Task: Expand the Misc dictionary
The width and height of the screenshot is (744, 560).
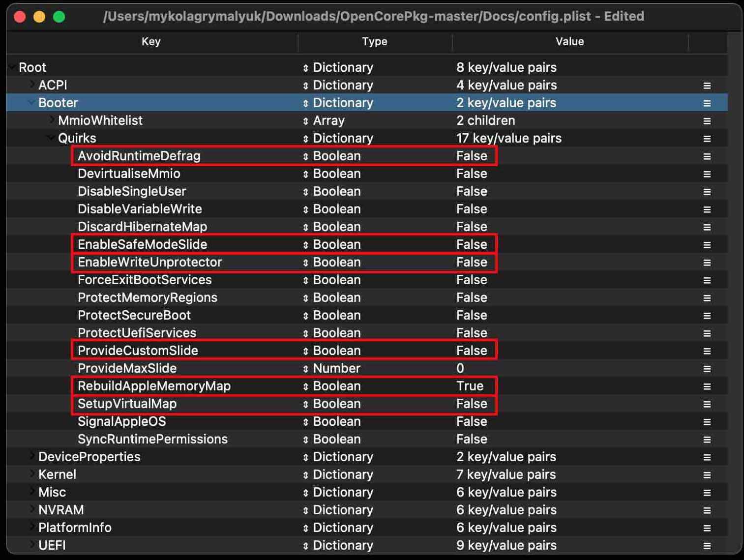Action: click(32, 492)
